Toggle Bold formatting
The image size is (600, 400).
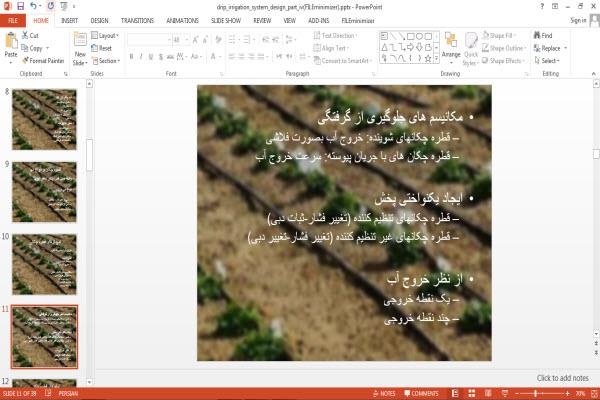[x=131, y=57]
